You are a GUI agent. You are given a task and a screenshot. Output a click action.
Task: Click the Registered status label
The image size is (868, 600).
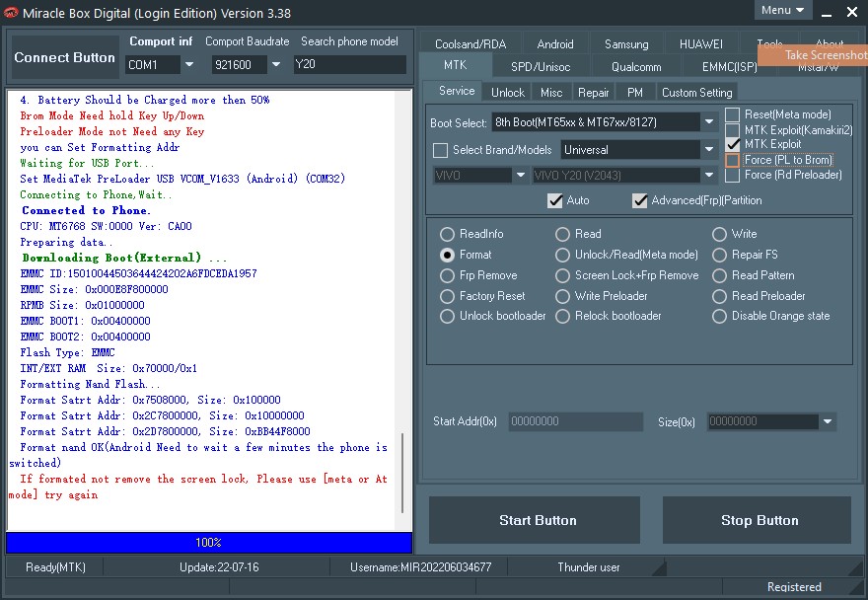pyautogui.click(x=794, y=587)
